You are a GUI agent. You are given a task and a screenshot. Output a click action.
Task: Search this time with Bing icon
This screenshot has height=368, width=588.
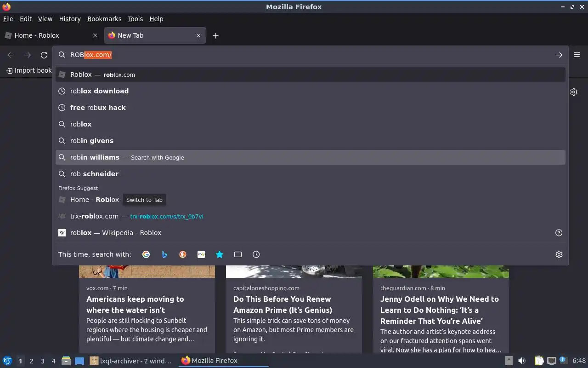click(x=164, y=254)
